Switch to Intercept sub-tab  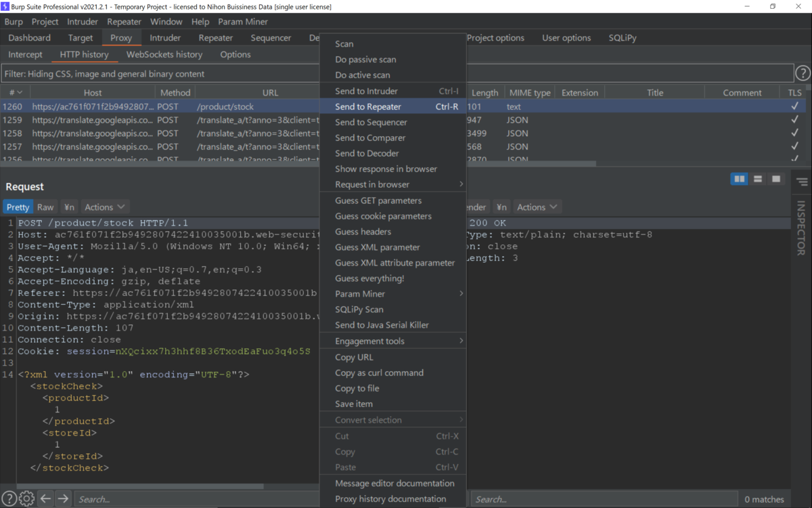tap(26, 54)
